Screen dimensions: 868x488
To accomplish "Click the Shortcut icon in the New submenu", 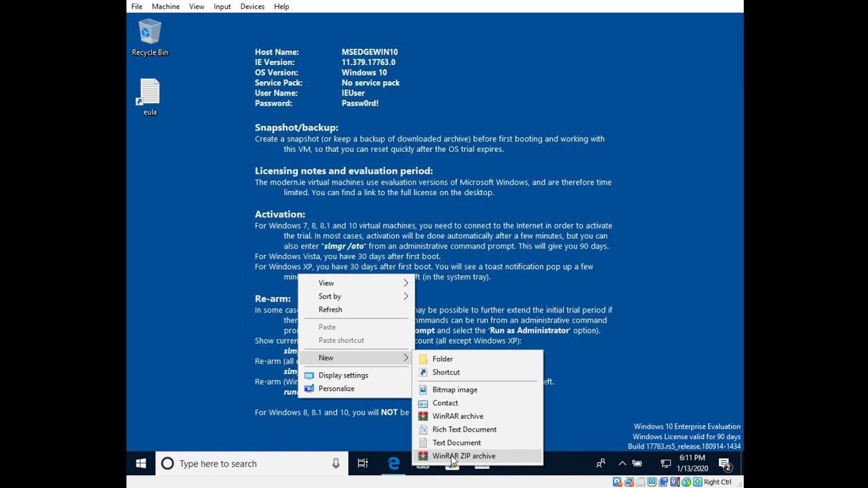I will [423, 372].
